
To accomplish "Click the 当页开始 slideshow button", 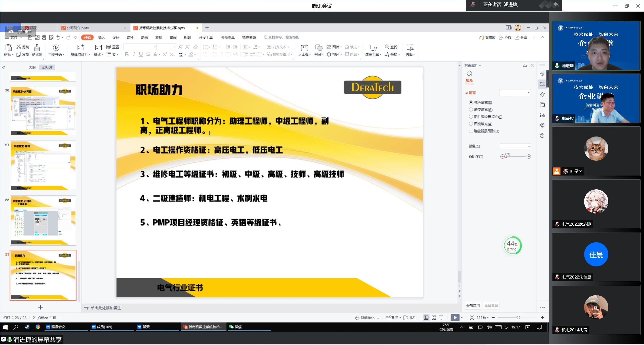I will pyautogui.click(x=56, y=50).
